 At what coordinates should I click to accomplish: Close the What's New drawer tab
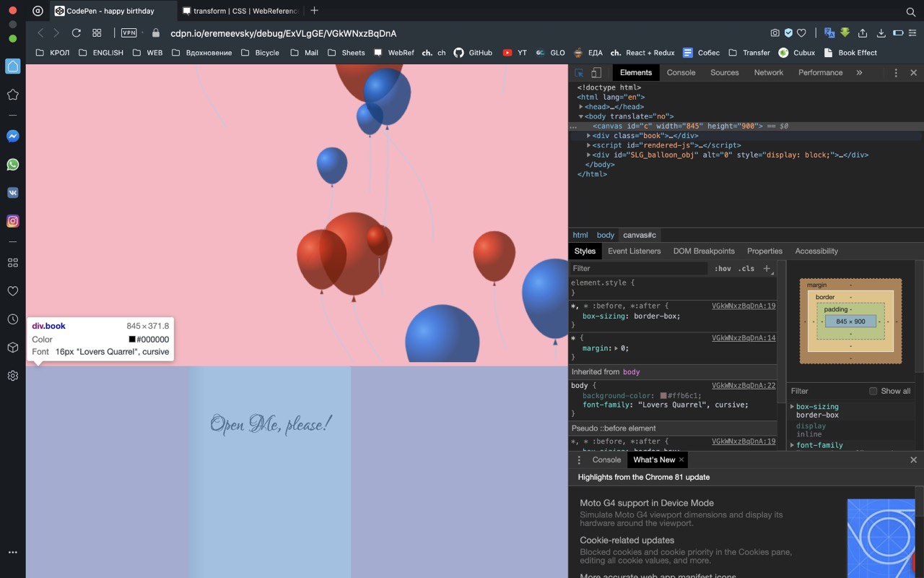pyautogui.click(x=681, y=460)
